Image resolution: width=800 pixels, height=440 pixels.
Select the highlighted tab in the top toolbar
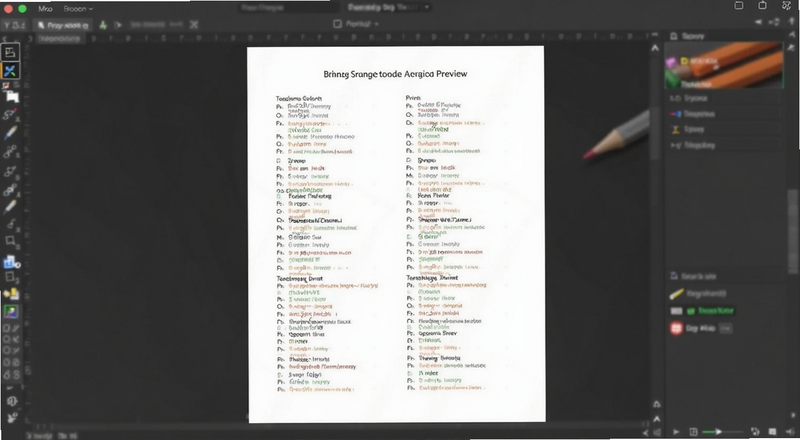tap(63, 25)
